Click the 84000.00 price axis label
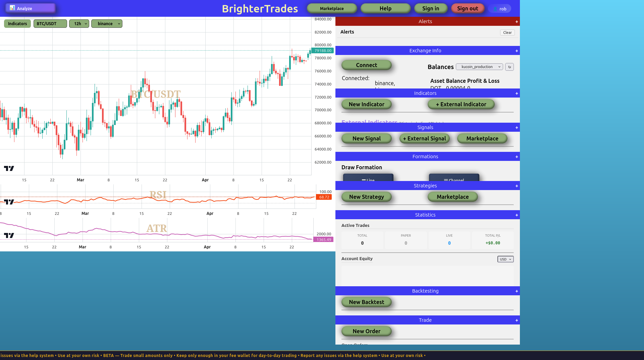Image resolution: width=644 pixels, height=360 pixels. [x=323, y=19]
